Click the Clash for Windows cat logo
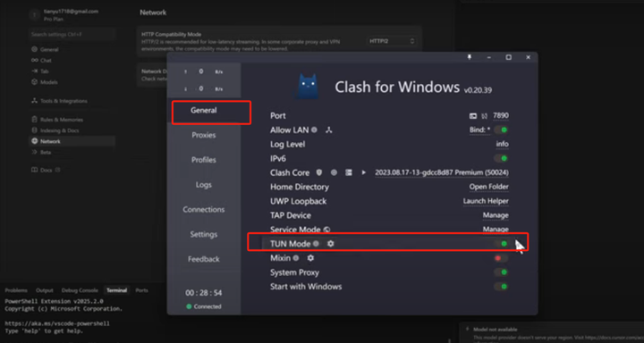644x343 pixels. [307, 86]
